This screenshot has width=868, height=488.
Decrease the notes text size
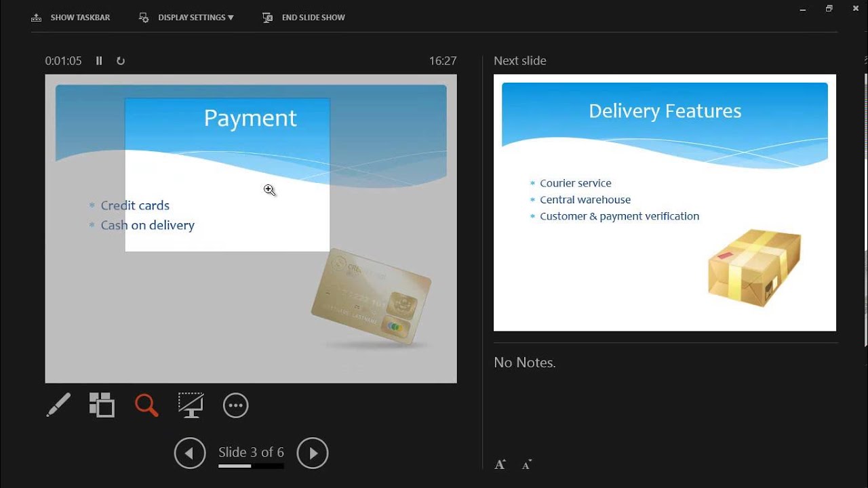click(x=527, y=464)
